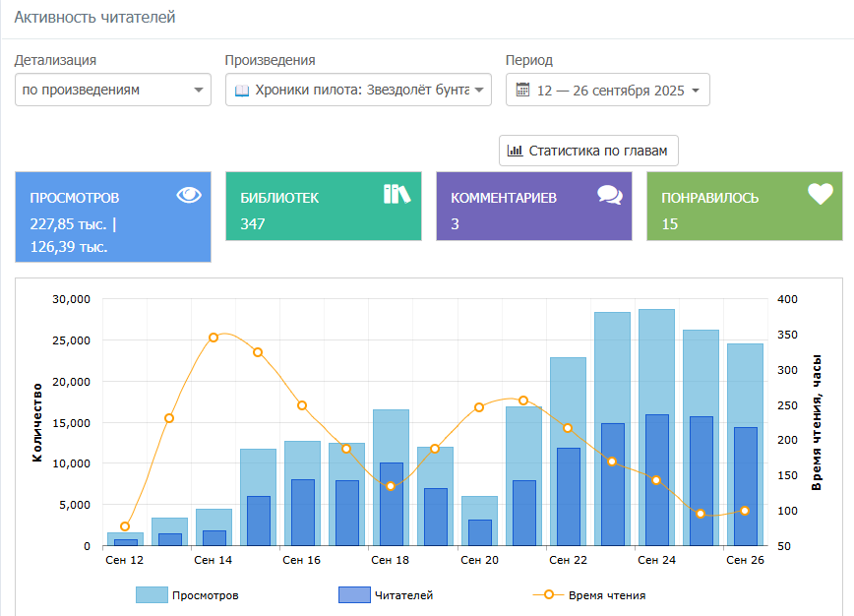This screenshot has height=616, width=854.
Task: Click the orange circle marker in Время чтения legend
Action: coord(549,595)
